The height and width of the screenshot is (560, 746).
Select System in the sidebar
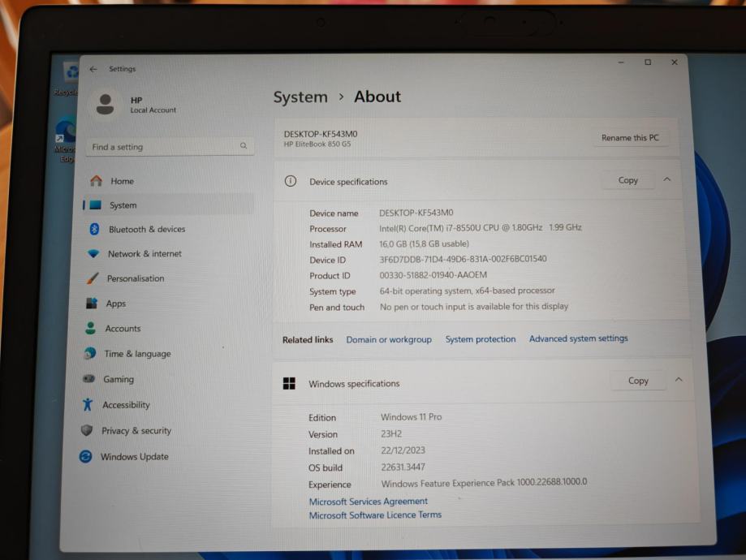169,205
